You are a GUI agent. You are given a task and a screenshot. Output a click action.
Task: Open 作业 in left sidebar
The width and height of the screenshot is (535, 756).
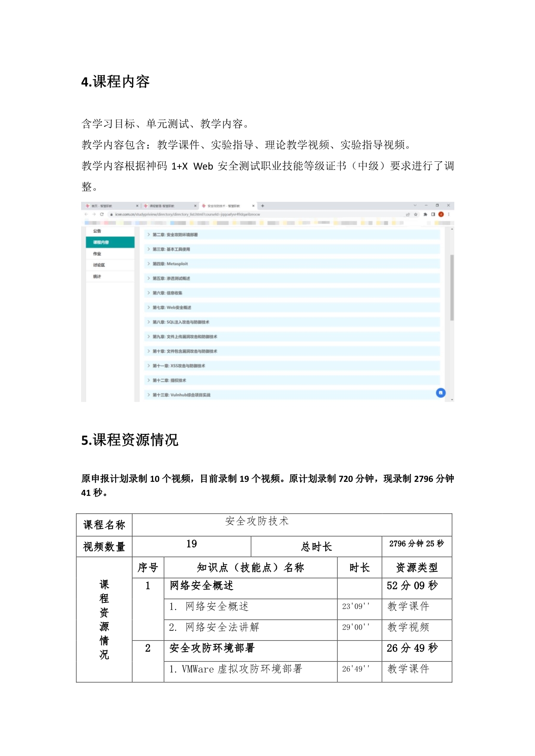(x=97, y=254)
